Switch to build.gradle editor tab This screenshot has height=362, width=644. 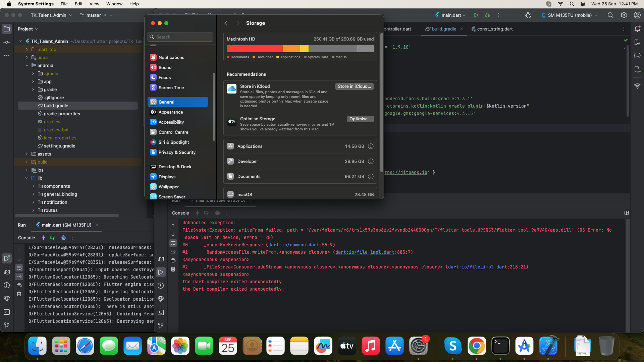coord(444,29)
